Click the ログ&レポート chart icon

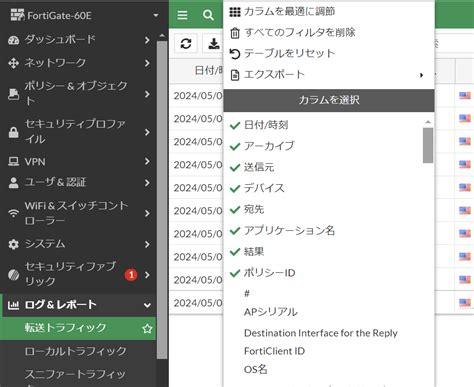[14, 305]
